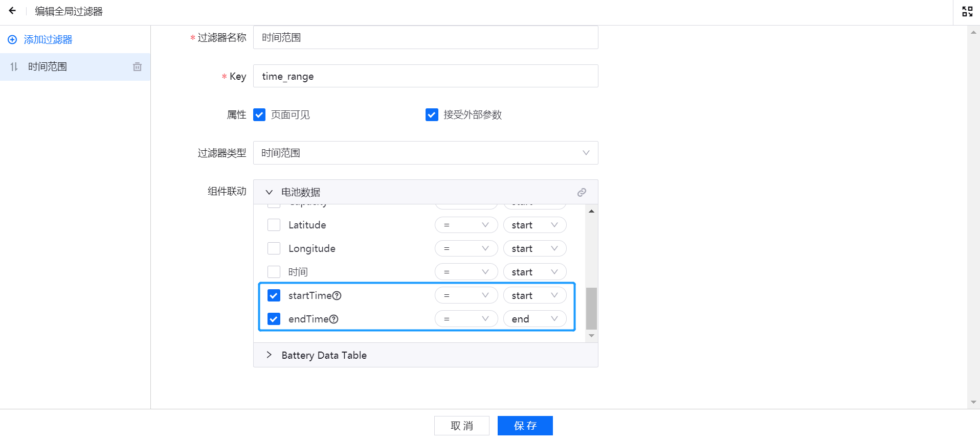The width and height of the screenshot is (980, 441).
Task: Expand the Battery Data Table section
Action: tap(269, 355)
